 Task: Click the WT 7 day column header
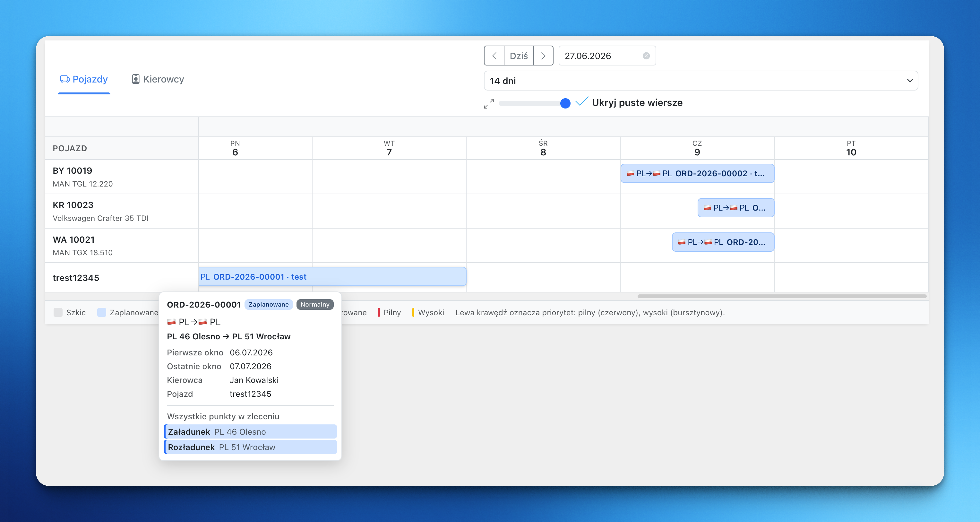(x=389, y=148)
